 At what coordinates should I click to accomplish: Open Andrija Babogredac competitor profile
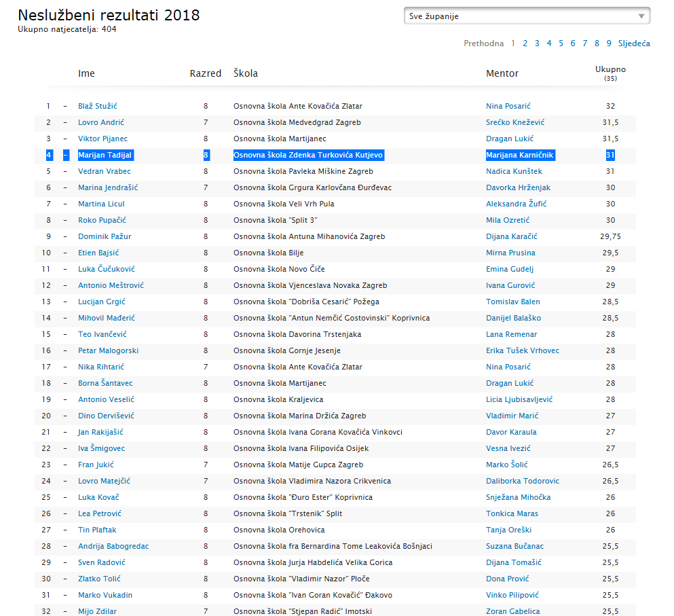tap(113, 547)
